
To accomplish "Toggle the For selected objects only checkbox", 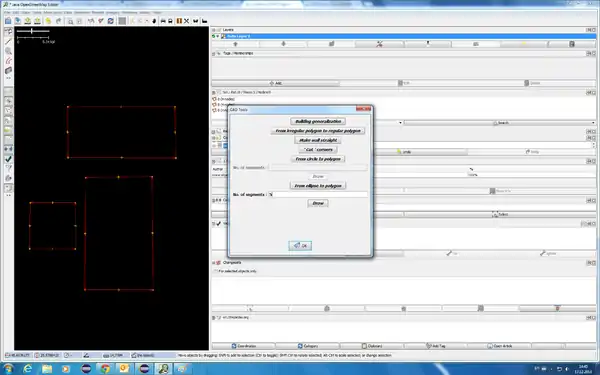I will (x=216, y=271).
